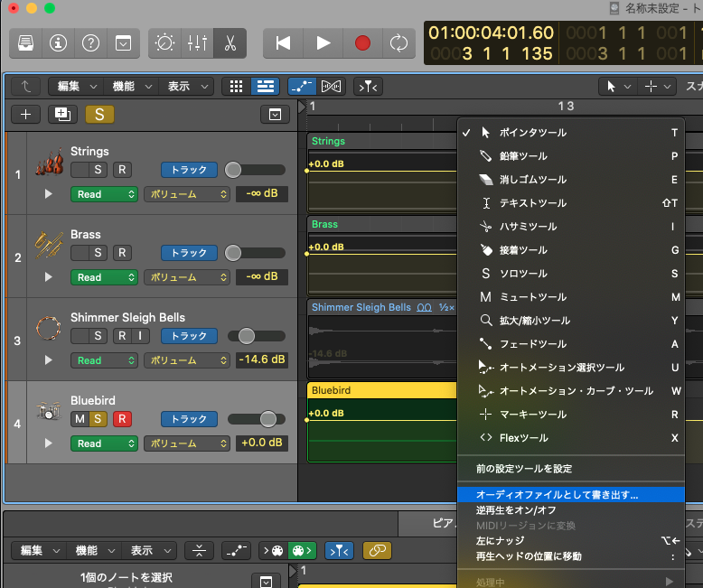
Task: Choose ハサミツール from tool menu
Action: coord(571,227)
